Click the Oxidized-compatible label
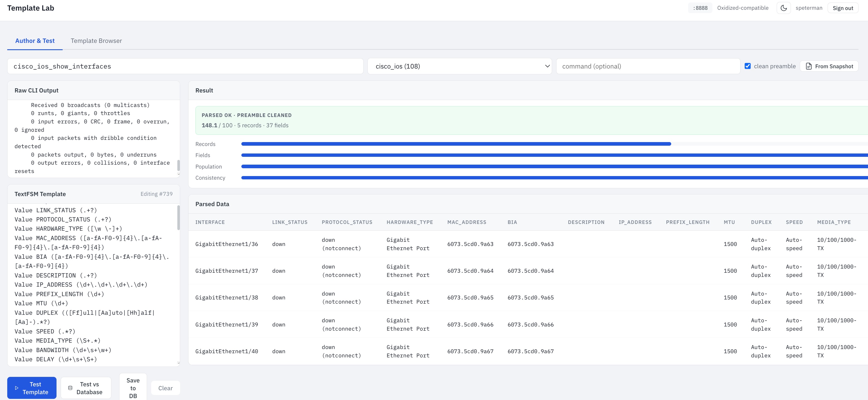Screen dimensions: 868x400 [x=743, y=8]
